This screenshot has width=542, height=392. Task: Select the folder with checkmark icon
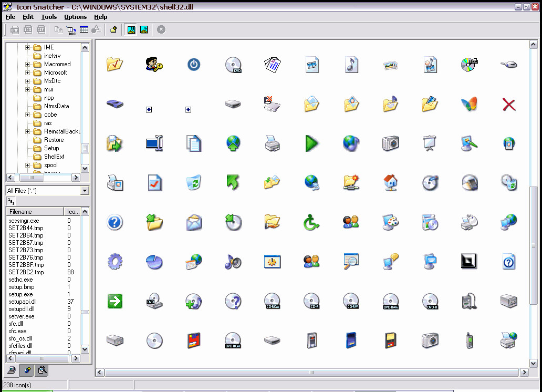pyautogui.click(x=115, y=65)
